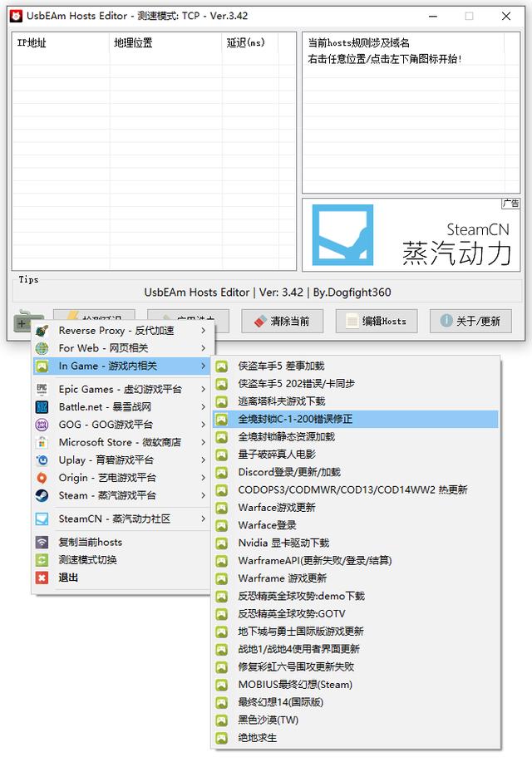This screenshot has height=762, width=532.
Task: Click the SteamCN community icon
Action: tap(42, 519)
